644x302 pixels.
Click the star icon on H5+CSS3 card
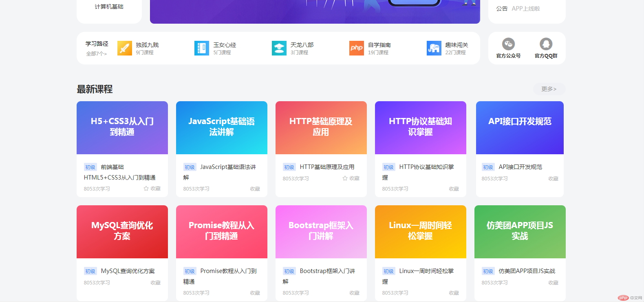tap(146, 189)
